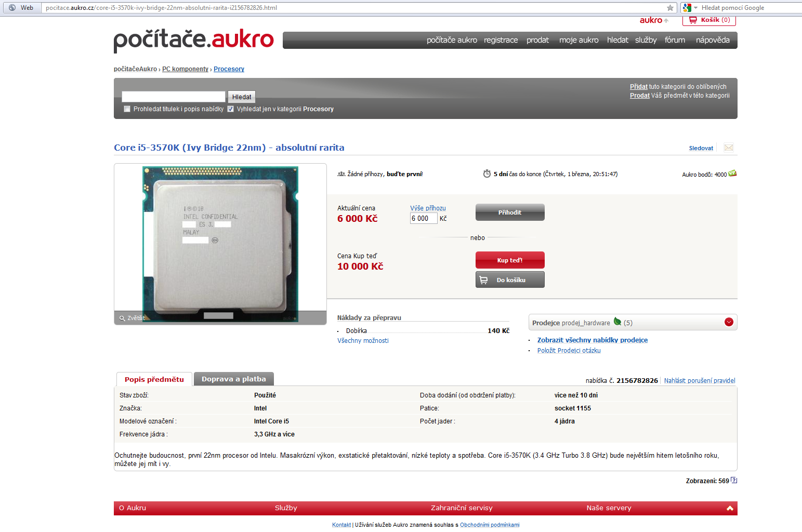Follow the 'Procesory' breadcrumb link
This screenshot has height=532, width=802.
[229, 69]
